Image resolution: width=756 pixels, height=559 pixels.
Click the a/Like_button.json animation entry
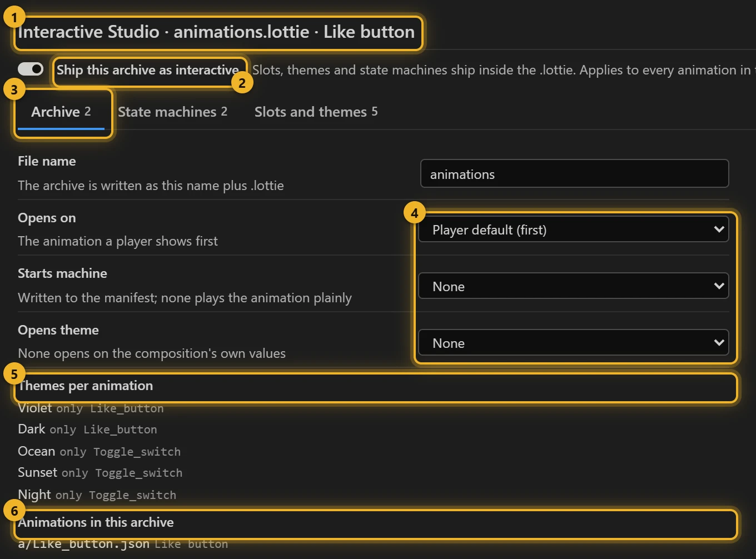pyautogui.click(x=123, y=543)
